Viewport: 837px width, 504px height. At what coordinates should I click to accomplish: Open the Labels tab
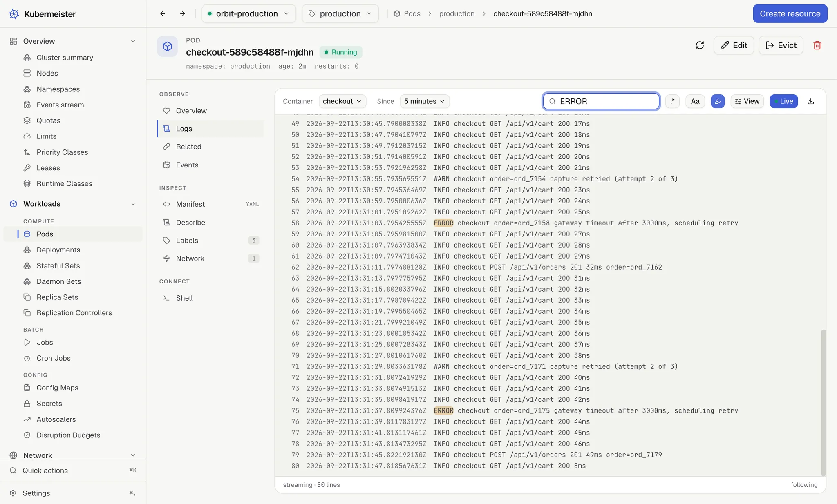coord(211,241)
